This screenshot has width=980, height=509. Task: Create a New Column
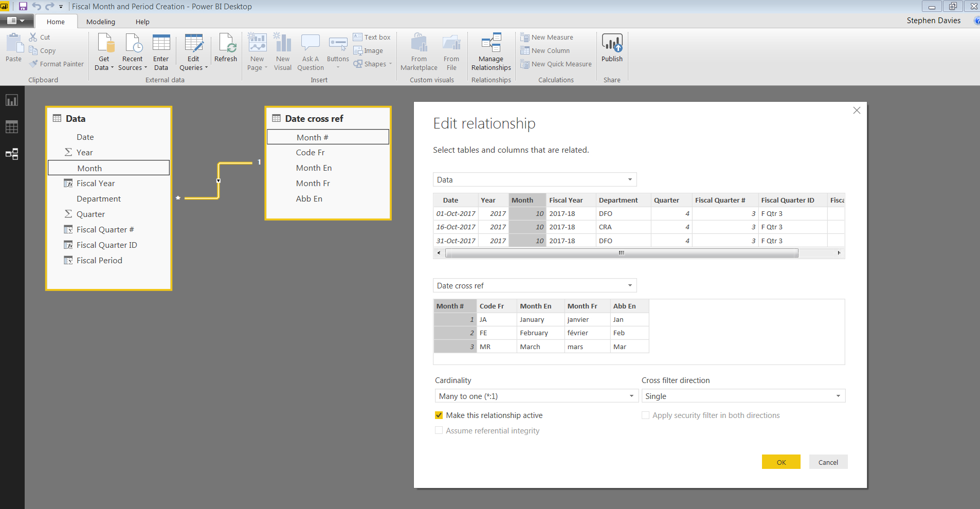[x=545, y=50]
